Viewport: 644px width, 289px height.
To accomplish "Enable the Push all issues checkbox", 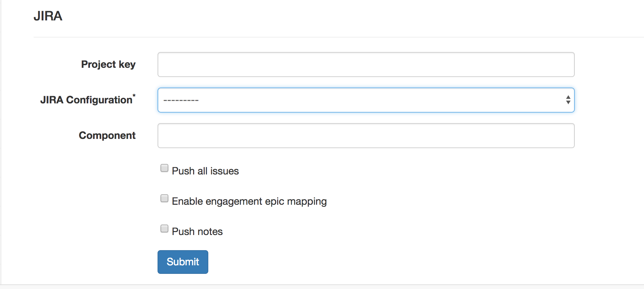I will pyautogui.click(x=164, y=168).
